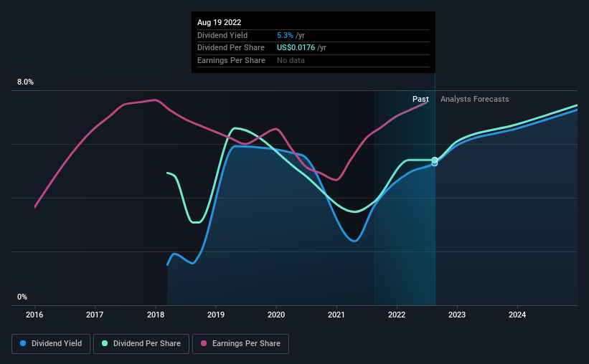Click the 2018 x-axis year label
The width and height of the screenshot is (589, 364).
point(156,315)
